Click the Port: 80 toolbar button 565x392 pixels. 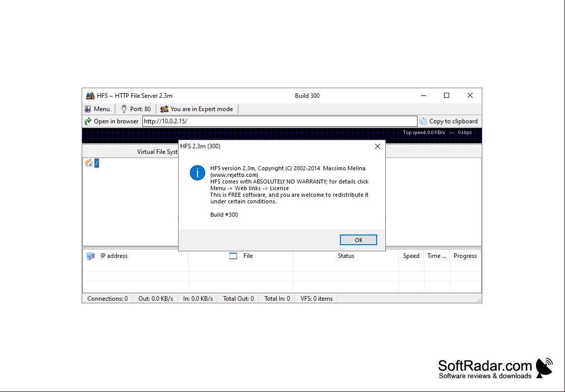[136, 109]
